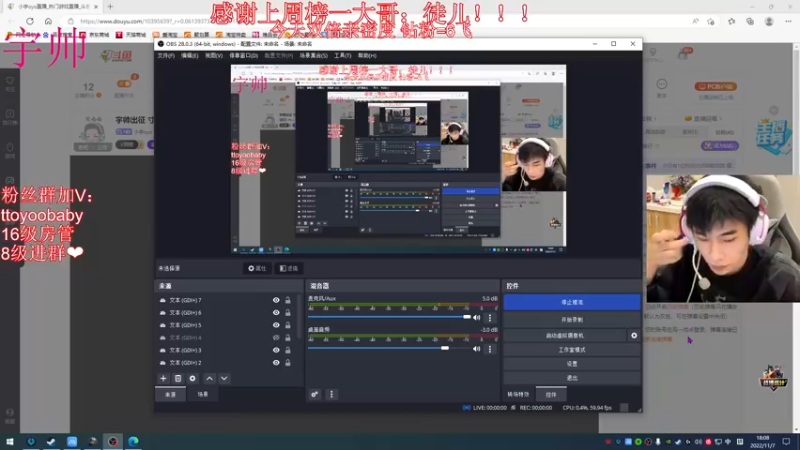The image size is (800, 450).
Task: Switch to 控件 tab at bottom
Action: click(551, 394)
